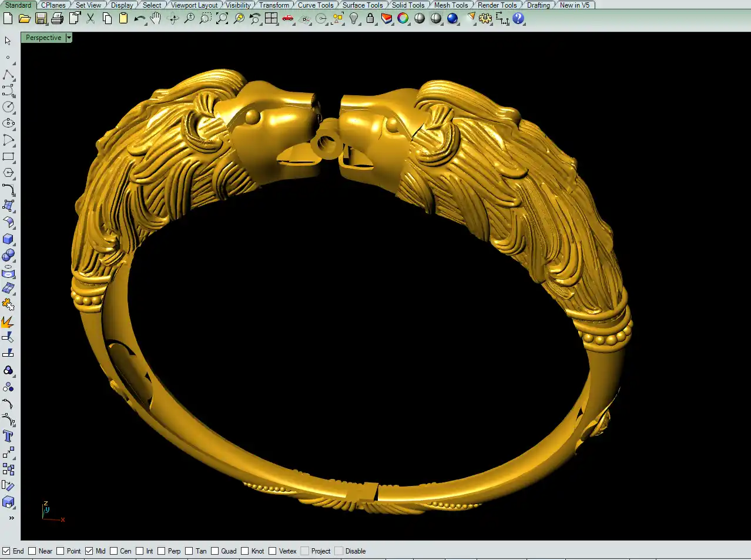Open the Edit Layers icon

pyautogui.click(x=387, y=18)
